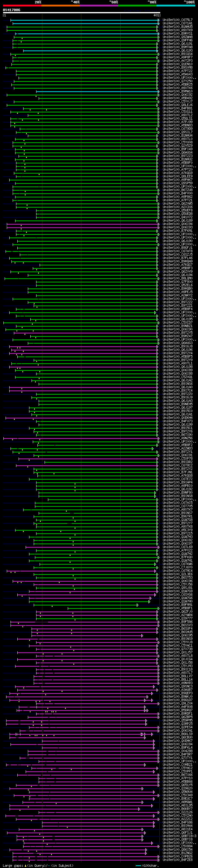This screenshot has height=868, width=198.
Task: Click the purple ~60% identity legend segment
Action: pos(99,5)
